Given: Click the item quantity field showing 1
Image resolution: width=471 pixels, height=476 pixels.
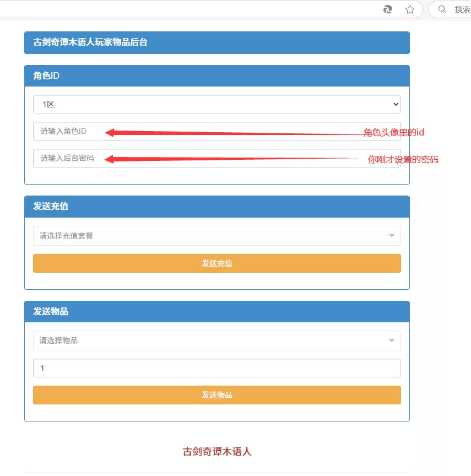Looking at the screenshot, I should 217,368.
